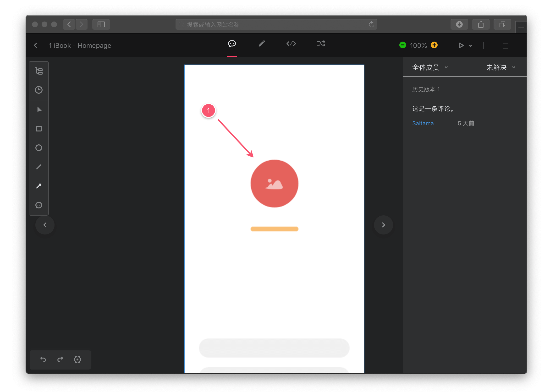Zoom in with the yellow plus button

click(x=434, y=45)
